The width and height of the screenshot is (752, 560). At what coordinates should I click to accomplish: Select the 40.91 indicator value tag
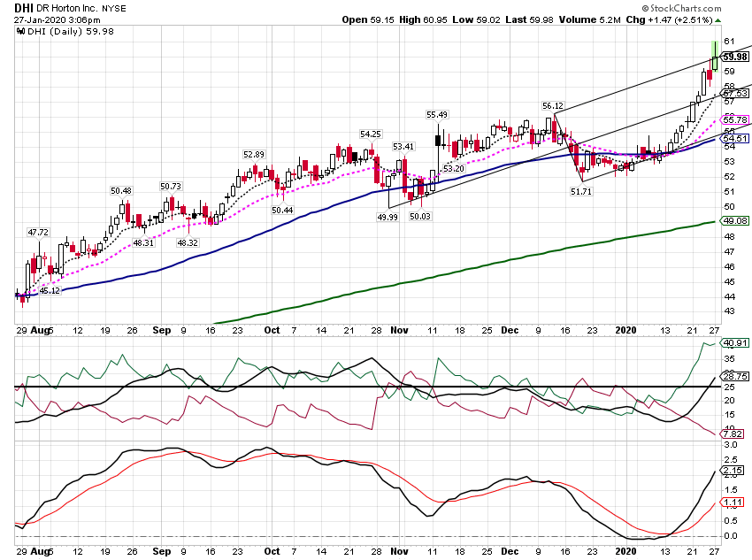(734, 342)
